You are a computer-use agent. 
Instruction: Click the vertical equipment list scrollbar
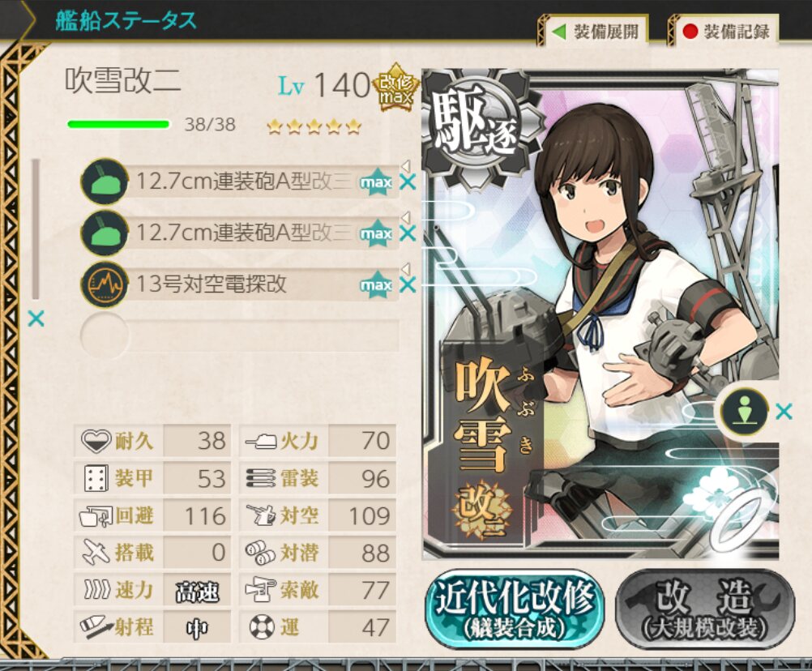tap(35, 229)
